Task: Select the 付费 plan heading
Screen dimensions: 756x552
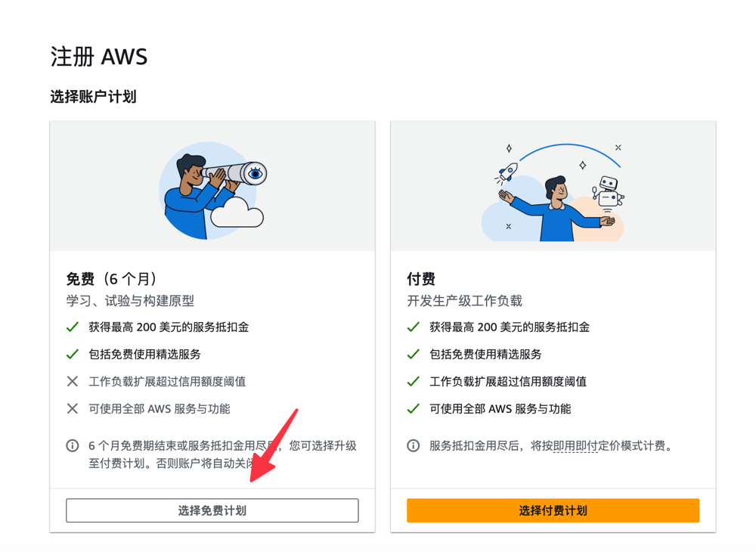Action: (421, 279)
